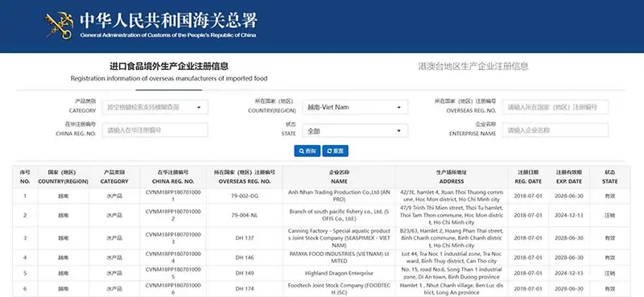The height and width of the screenshot is (297, 644).
Task: Click the ADDRESS column header
Action: pos(452,177)
